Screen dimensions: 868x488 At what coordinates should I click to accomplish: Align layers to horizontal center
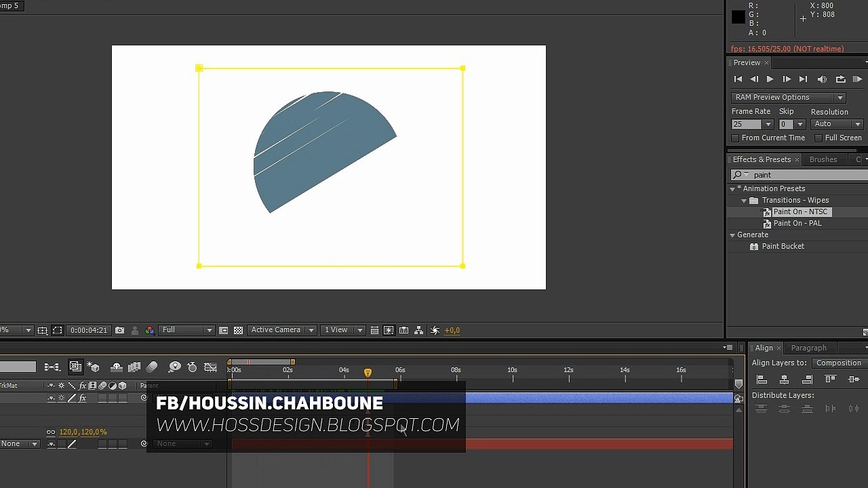(x=785, y=380)
